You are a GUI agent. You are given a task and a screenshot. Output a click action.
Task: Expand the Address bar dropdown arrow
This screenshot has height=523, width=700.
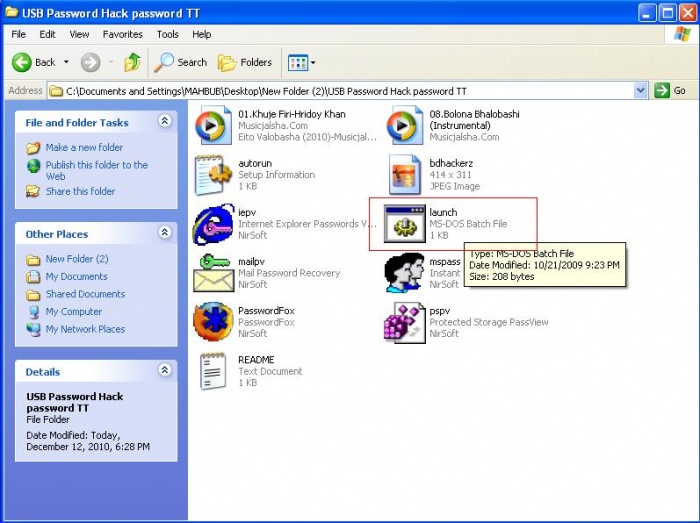click(641, 91)
